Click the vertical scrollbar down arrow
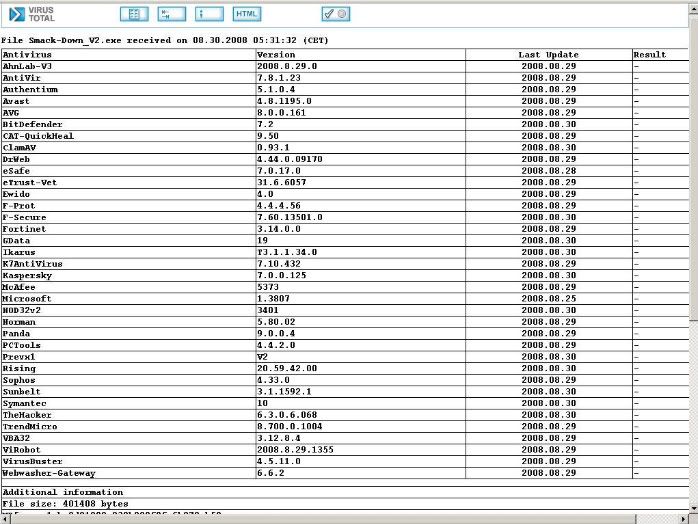This screenshot has width=698, height=524. click(x=694, y=508)
